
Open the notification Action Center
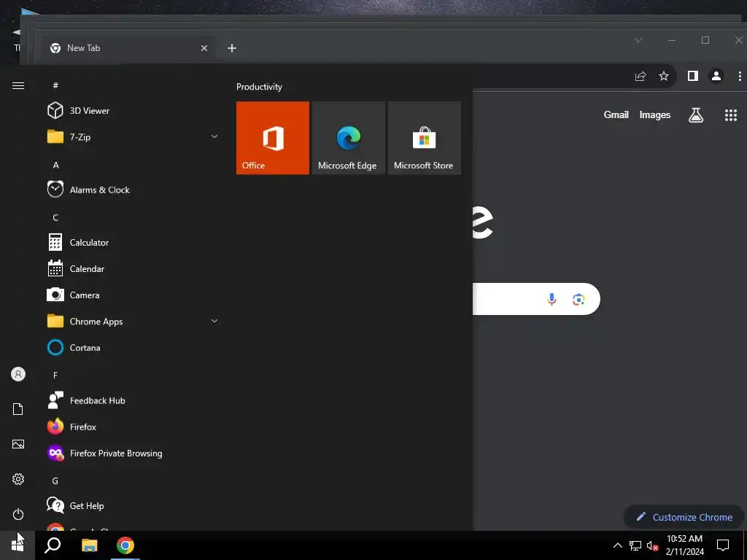tap(723, 545)
